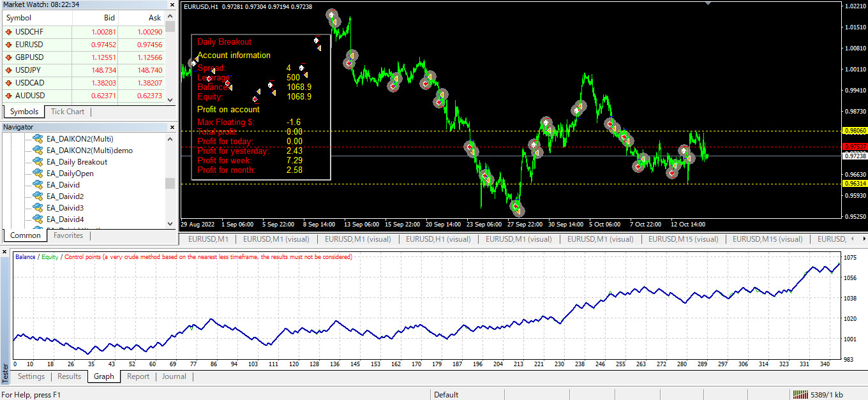Click the Bid column header
This screenshot has height=400, width=868.
[109, 18]
